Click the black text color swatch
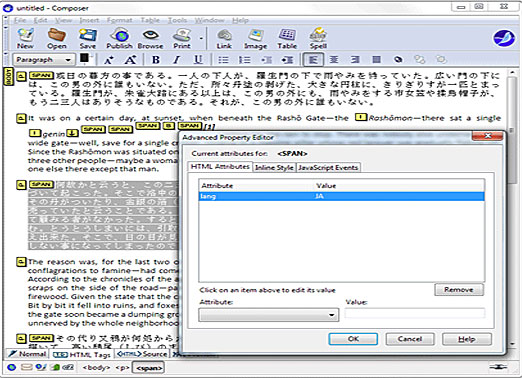522x378 pixels. pyautogui.click(x=85, y=58)
